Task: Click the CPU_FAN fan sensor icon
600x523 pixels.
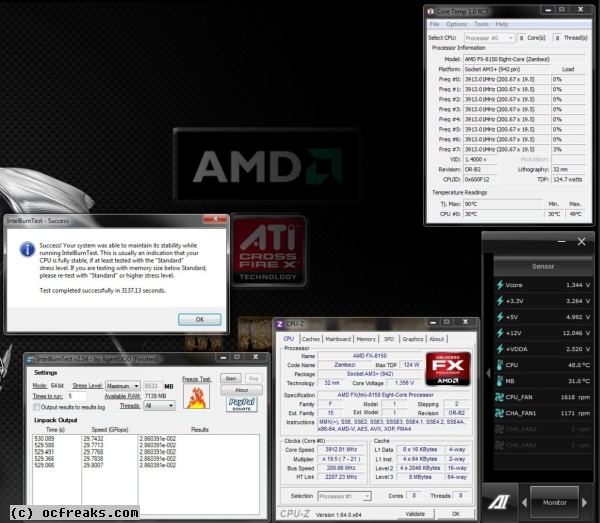Action: coord(499,397)
